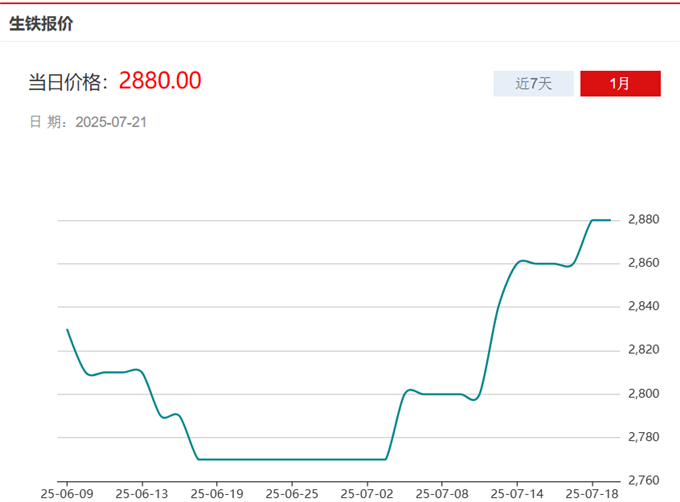Click the 25-06-13 x-axis date label
Image resolution: width=680 pixels, height=502 pixels.
pyautogui.click(x=142, y=494)
